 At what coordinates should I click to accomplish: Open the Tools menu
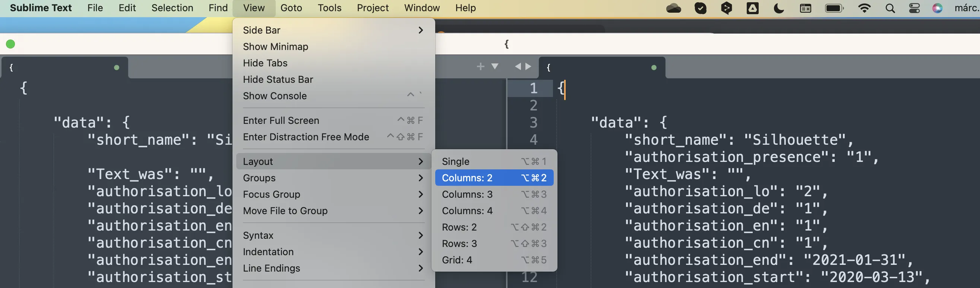click(x=329, y=8)
